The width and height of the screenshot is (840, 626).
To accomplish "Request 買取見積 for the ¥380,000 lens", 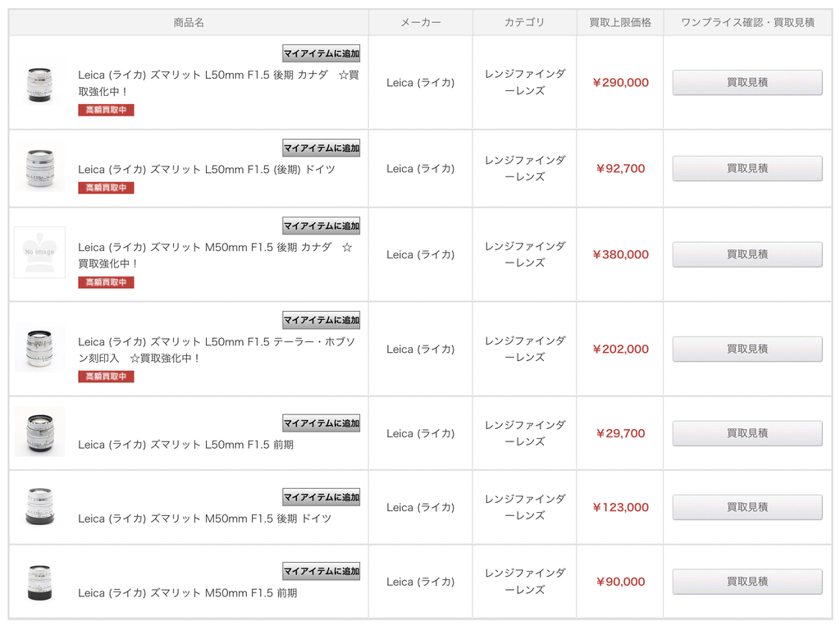I will [747, 254].
